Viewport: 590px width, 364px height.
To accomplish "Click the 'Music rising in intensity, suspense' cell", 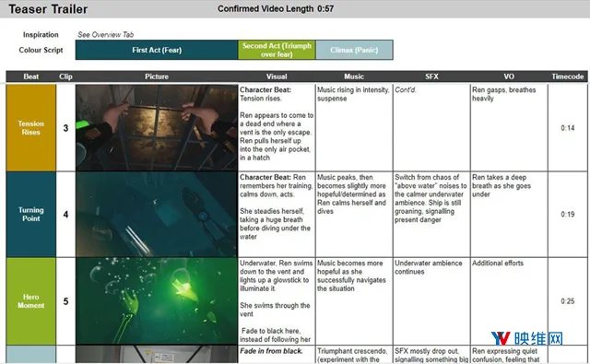I will pyautogui.click(x=354, y=128).
